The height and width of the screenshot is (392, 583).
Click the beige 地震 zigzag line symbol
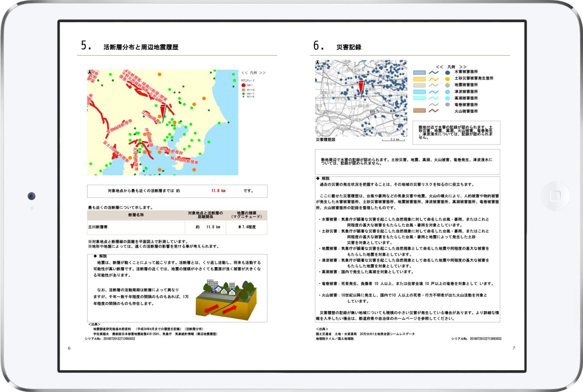pos(434,85)
